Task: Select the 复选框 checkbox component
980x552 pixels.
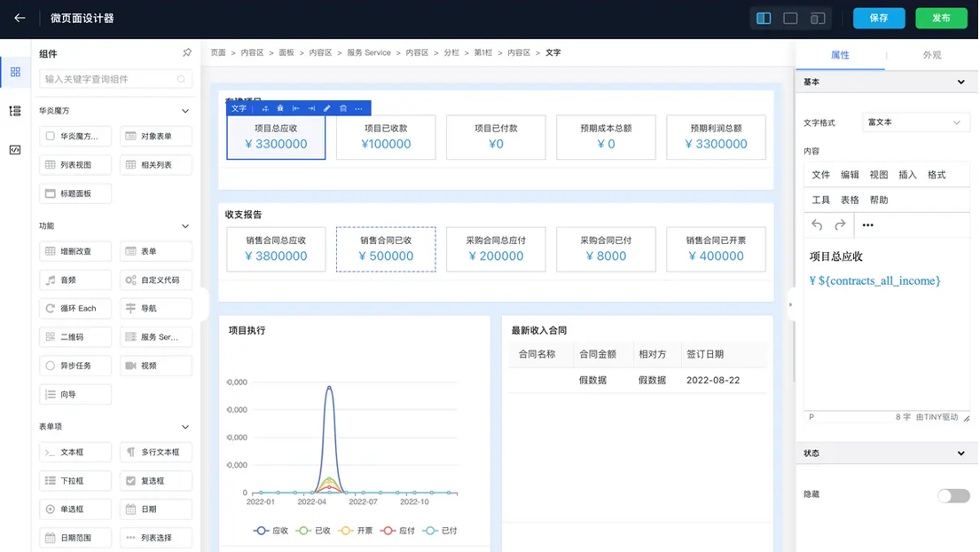Action: [156, 481]
